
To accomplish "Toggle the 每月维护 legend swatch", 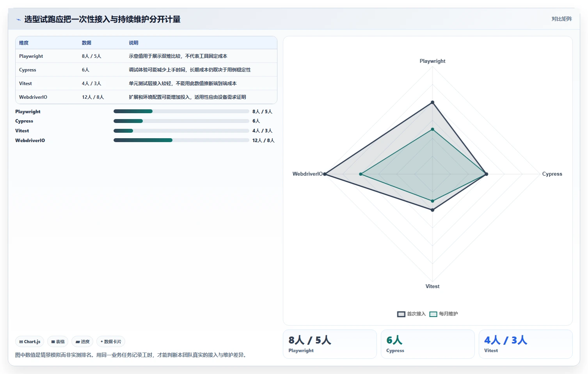I will tap(433, 314).
